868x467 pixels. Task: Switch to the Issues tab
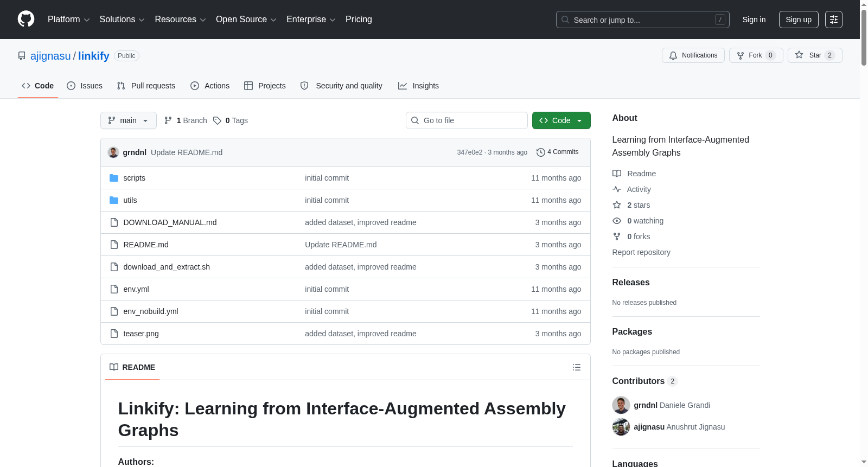point(85,86)
